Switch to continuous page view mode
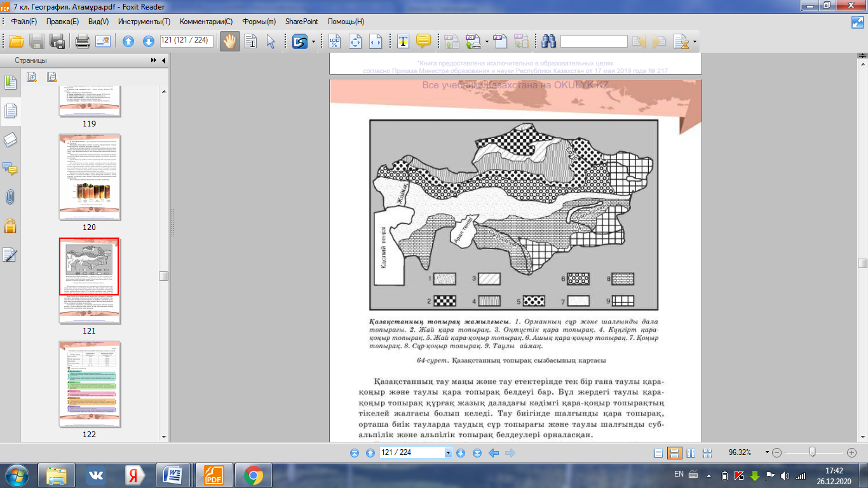The height and width of the screenshot is (488, 868). coord(675,453)
